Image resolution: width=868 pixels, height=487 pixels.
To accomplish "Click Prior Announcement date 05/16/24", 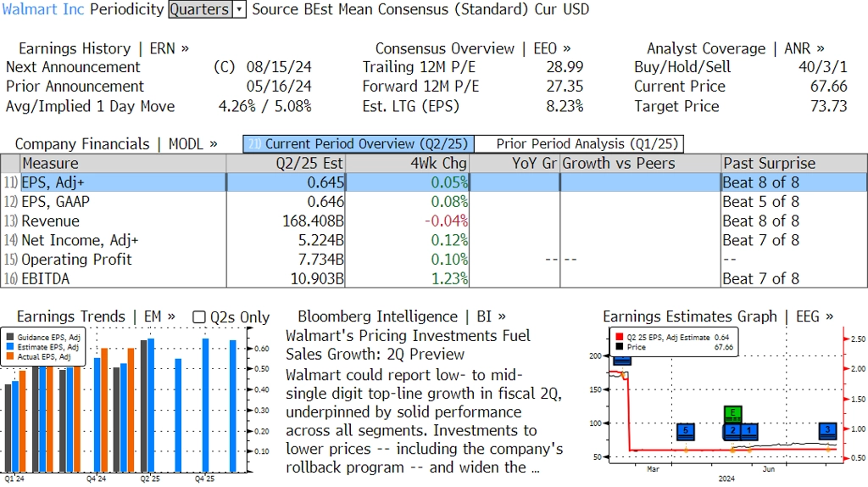I will pyautogui.click(x=279, y=87).
